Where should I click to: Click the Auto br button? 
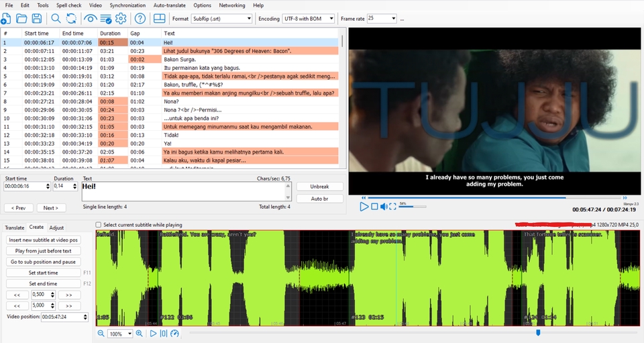click(x=319, y=199)
